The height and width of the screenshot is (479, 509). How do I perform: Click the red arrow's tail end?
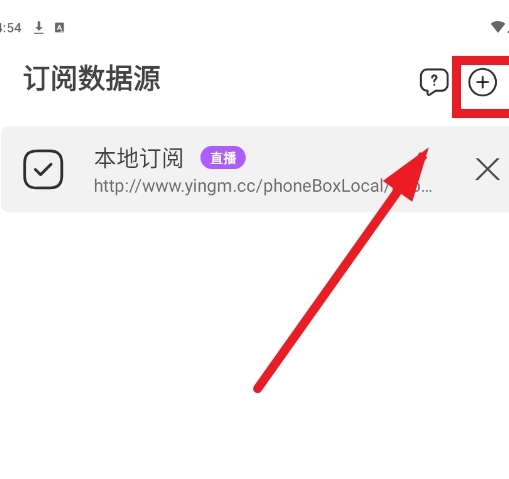pyautogui.click(x=258, y=388)
